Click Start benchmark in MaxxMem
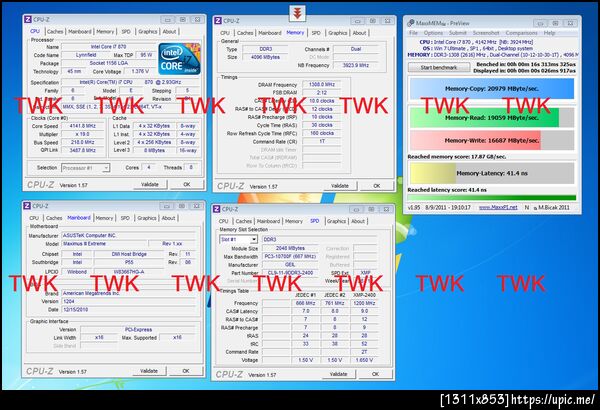The height and width of the screenshot is (410, 600). coord(439,67)
